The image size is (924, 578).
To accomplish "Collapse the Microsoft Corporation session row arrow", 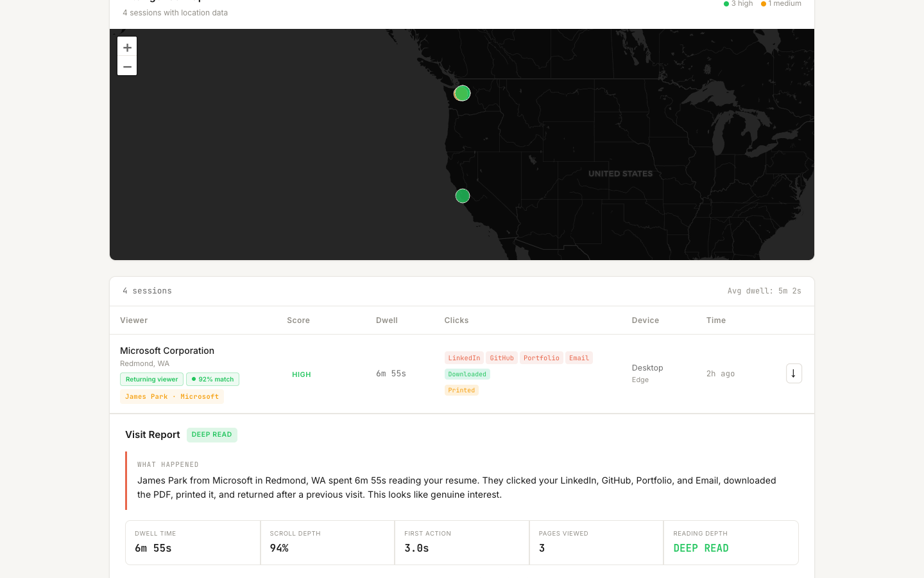I will 794,373.
